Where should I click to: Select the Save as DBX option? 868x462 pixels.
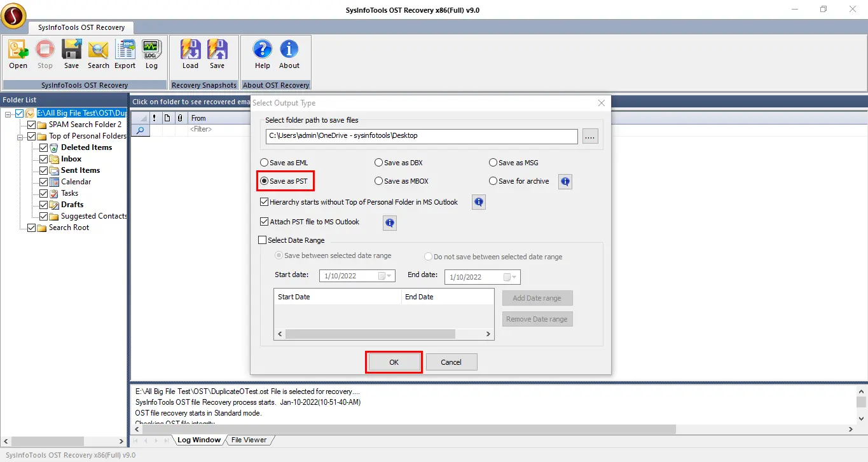pos(379,163)
